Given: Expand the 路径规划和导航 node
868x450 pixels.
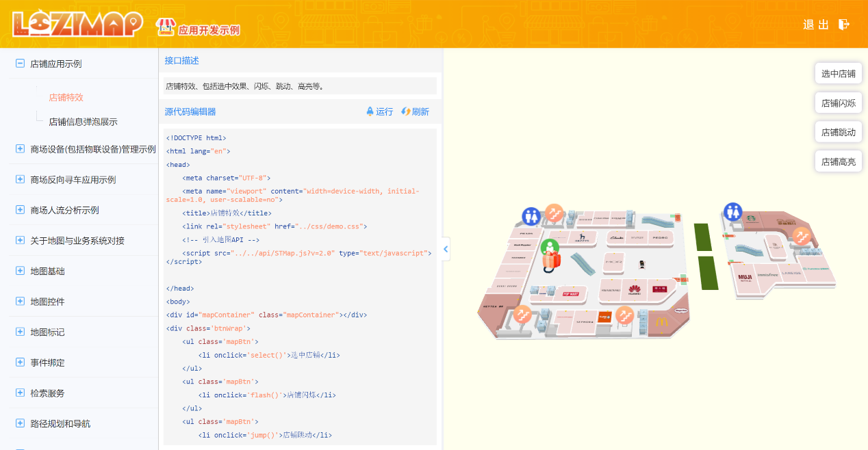Looking at the screenshot, I should tap(20, 423).
